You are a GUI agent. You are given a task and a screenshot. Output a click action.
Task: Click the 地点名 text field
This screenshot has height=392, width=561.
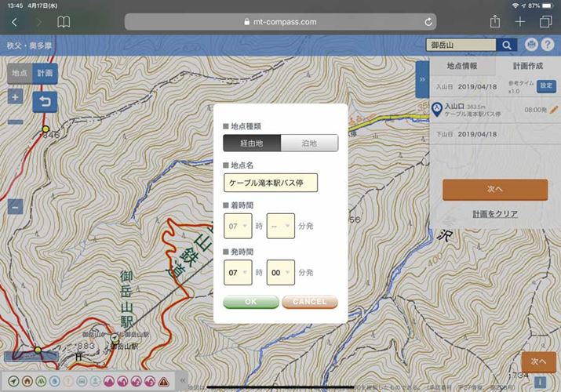coord(270,183)
